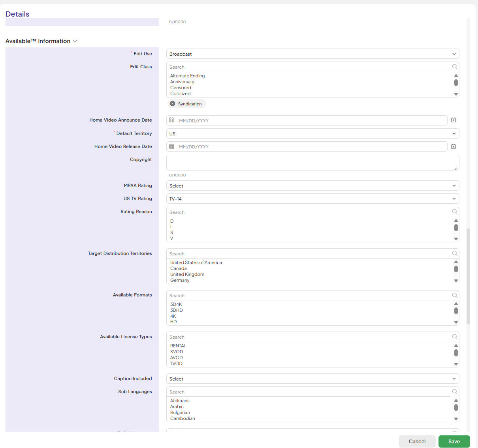Select Afrikaans sub language
This screenshot has height=448, width=478.
click(x=180, y=401)
